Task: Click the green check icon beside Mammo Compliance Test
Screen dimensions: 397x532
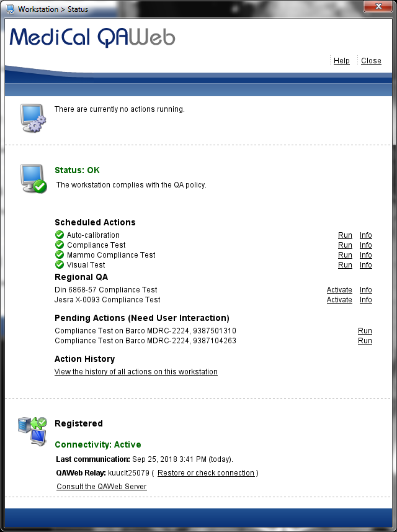Action: point(60,255)
